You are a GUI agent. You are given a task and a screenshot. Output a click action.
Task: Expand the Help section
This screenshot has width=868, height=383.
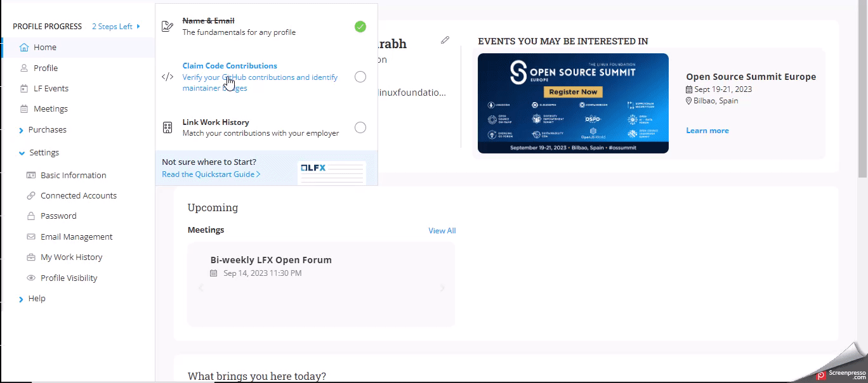(x=21, y=299)
